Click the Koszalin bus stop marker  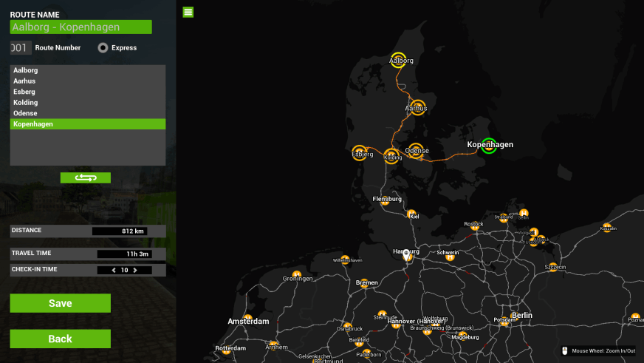[x=607, y=227]
